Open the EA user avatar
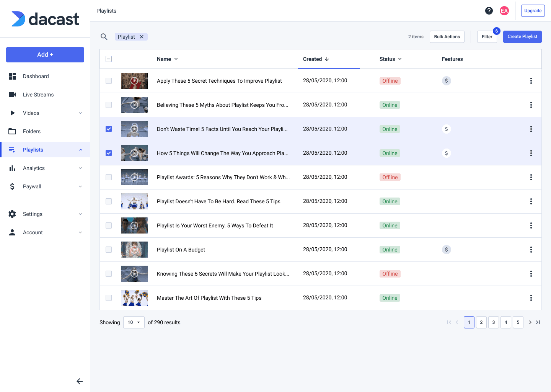 pos(504,11)
